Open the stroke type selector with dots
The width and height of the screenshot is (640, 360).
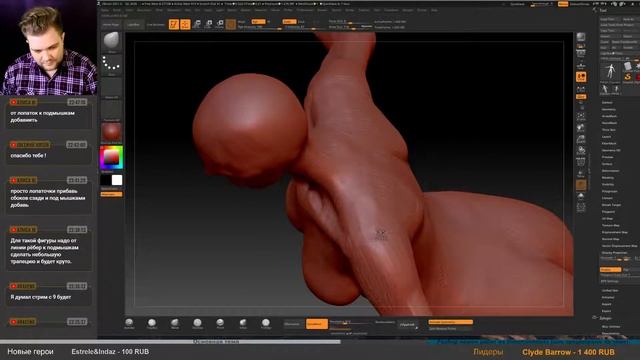111,64
